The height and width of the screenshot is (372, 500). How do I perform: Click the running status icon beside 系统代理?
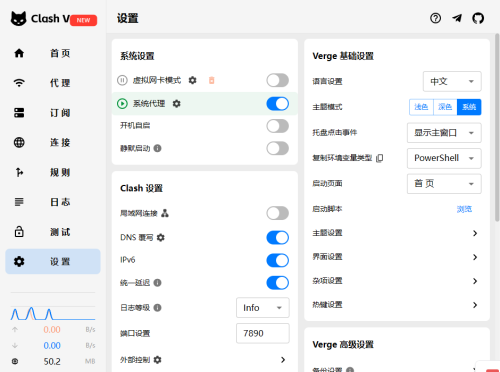[122, 104]
